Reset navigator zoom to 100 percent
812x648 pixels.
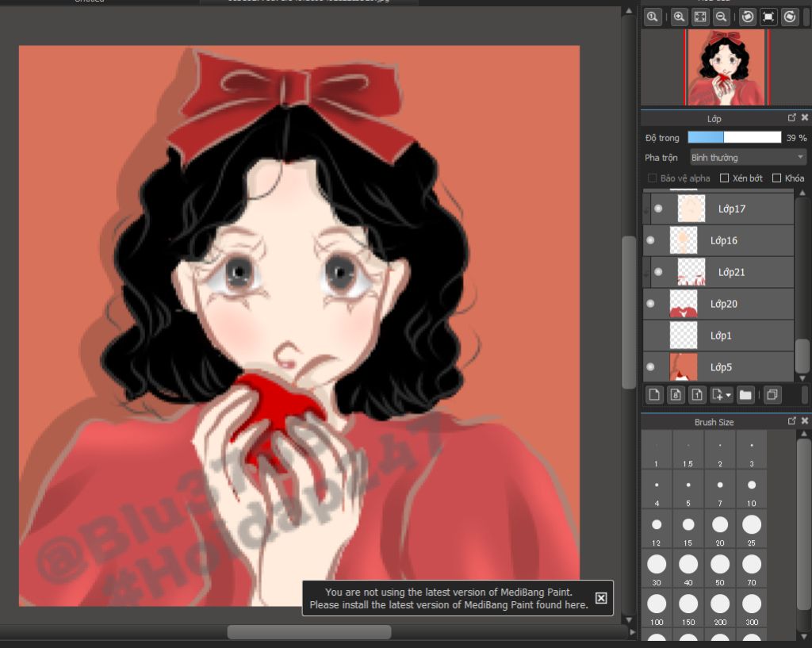[x=653, y=17]
